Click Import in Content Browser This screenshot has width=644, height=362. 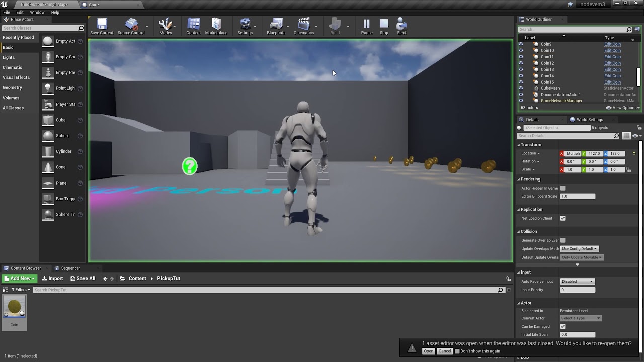click(52, 279)
